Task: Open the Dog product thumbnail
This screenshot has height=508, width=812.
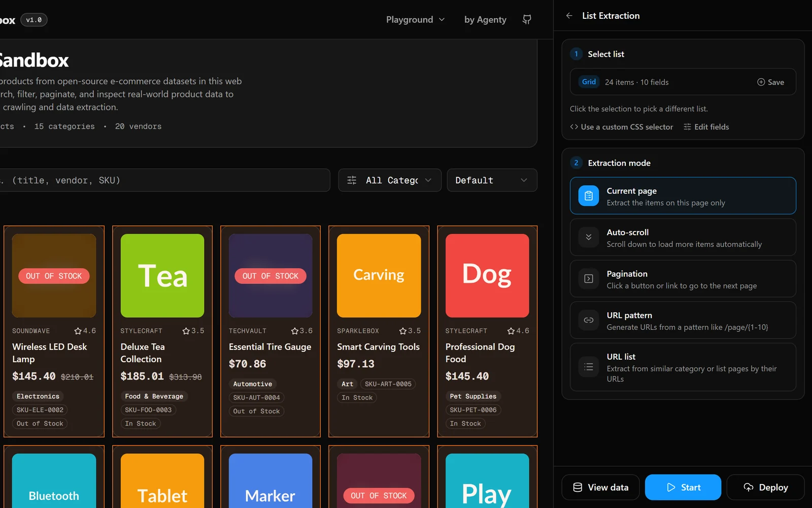Action: tap(487, 276)
